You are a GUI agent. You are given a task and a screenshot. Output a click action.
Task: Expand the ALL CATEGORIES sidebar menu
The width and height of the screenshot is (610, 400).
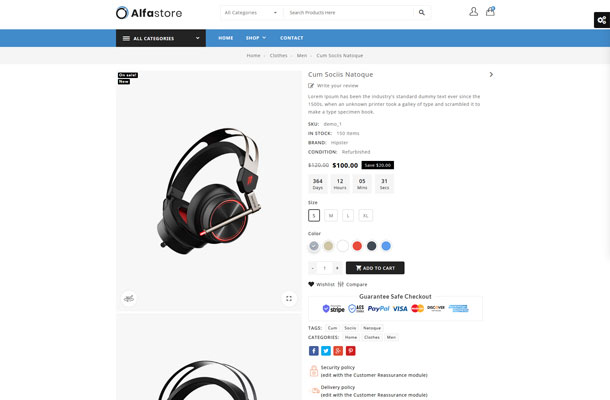pos(161,38)
